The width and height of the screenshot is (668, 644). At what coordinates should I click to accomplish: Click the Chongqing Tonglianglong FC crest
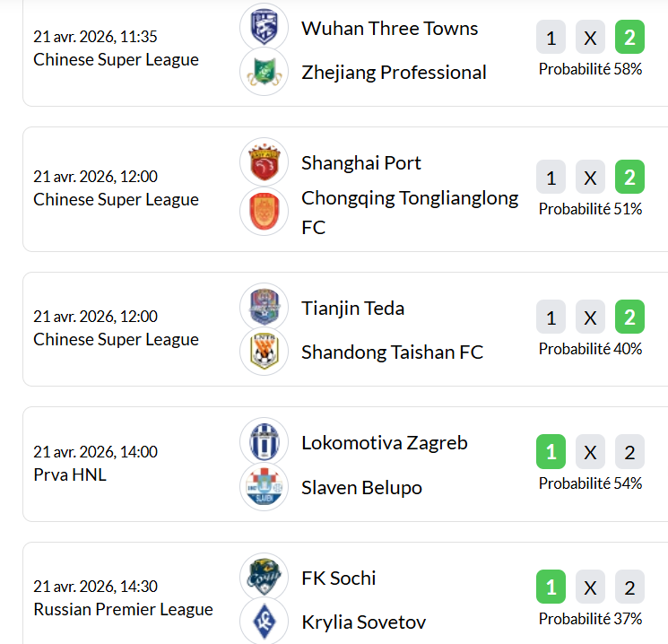264,213
